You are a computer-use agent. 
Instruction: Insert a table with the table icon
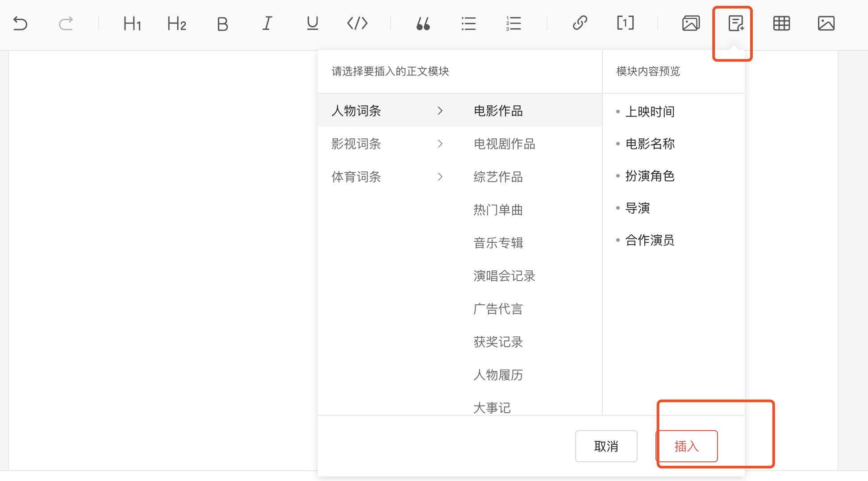click(x=781, y=23)
